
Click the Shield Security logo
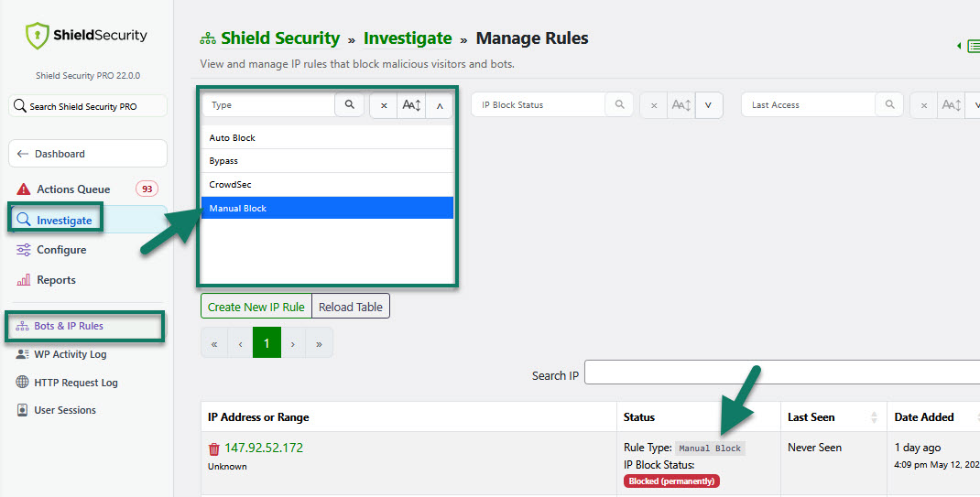click(86, 36)
